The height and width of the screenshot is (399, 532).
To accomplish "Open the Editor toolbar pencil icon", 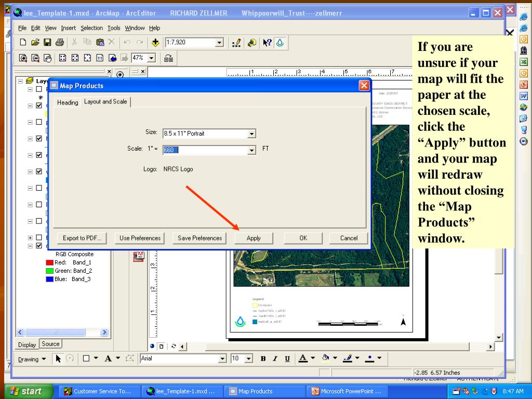I will (236, 43).
